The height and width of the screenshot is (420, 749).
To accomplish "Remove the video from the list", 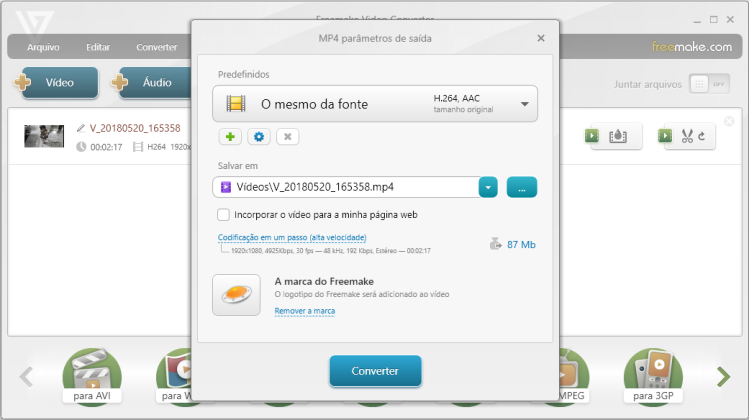I will coord(729,121).
